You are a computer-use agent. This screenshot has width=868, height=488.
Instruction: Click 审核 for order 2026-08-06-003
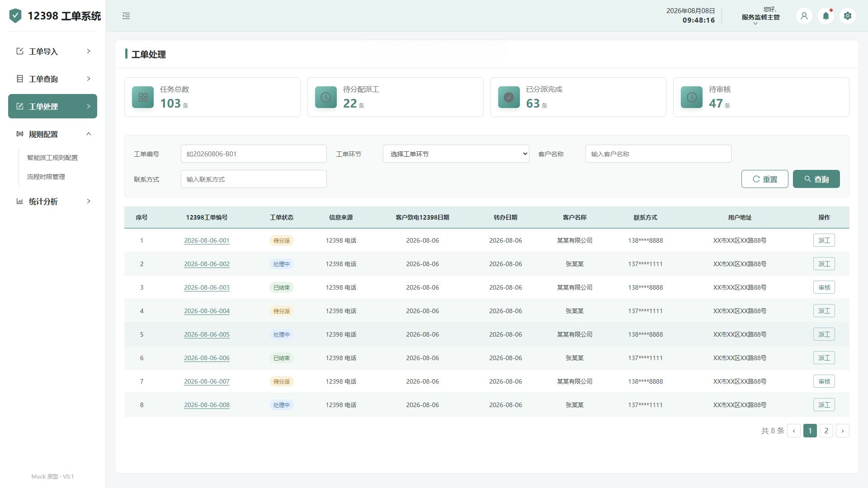tap(824, 287)
